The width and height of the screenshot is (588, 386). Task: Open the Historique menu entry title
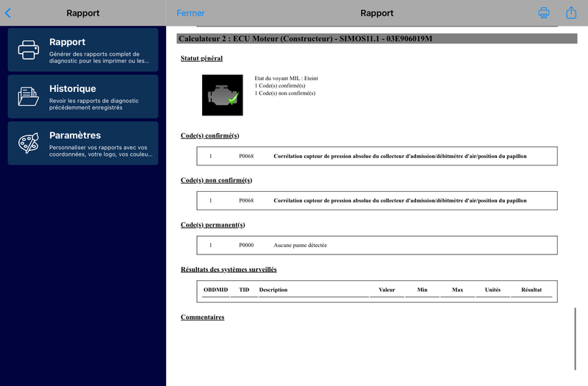72,88
